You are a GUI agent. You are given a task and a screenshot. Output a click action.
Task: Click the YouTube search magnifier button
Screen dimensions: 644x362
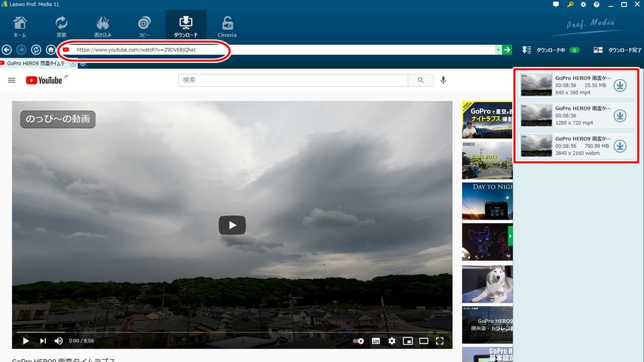point(421,80)
